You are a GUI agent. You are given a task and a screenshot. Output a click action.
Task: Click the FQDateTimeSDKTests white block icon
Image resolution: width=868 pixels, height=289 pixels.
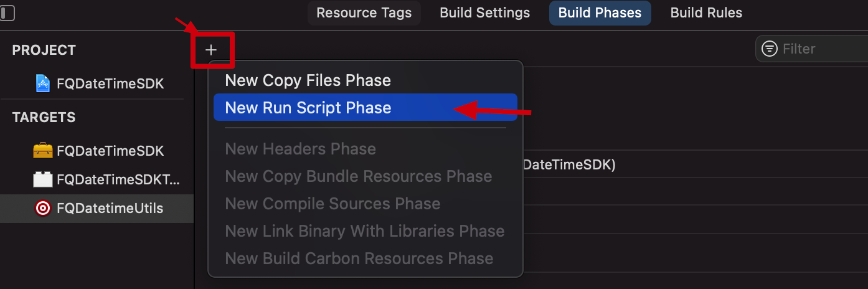42,179
